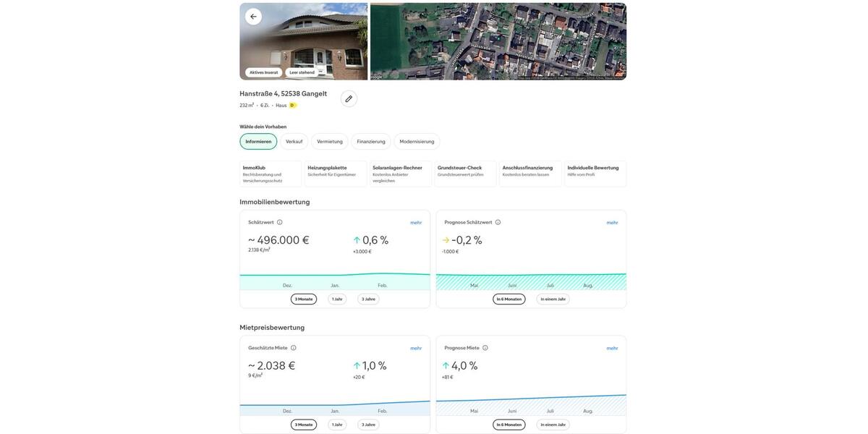
Task: Open info icon next to Geschätzte Miete
Action: (x=293, y=348)
